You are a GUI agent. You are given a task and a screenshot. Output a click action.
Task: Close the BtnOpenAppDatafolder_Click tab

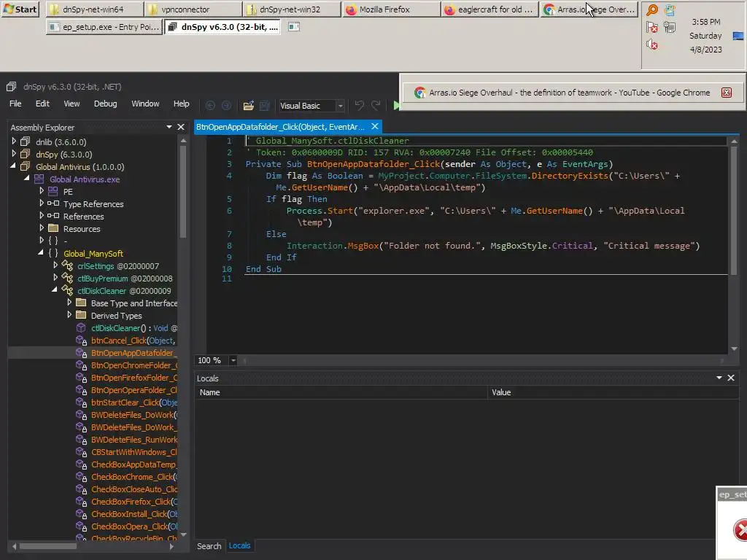(x=376, y=127)
